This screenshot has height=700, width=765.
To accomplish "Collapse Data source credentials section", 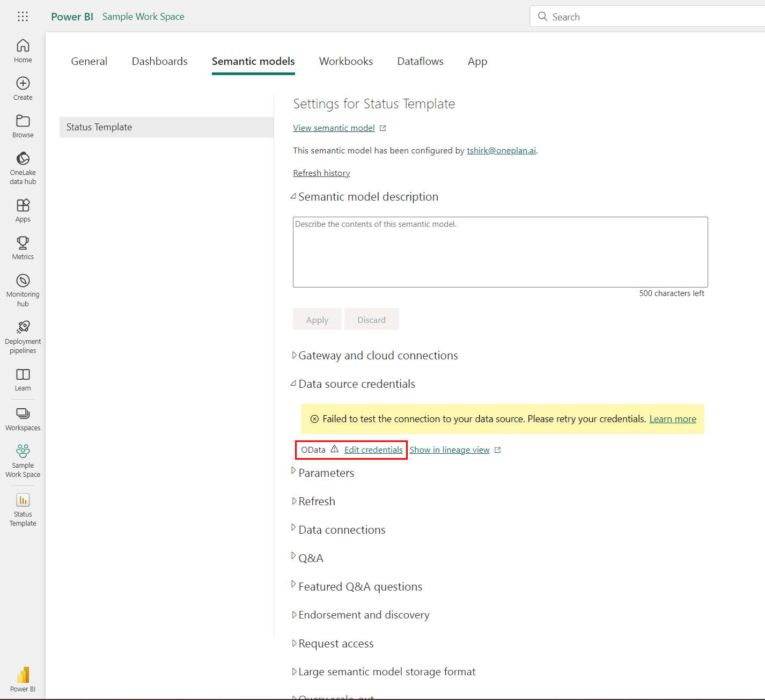I will coord(293,384).
